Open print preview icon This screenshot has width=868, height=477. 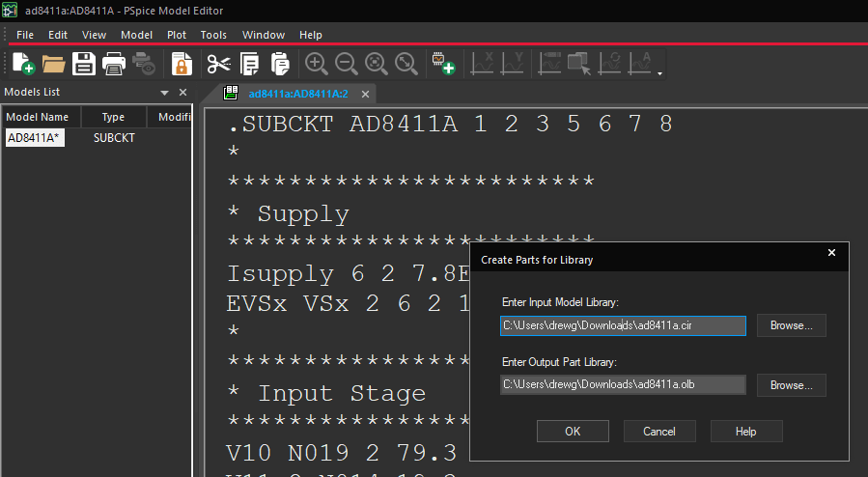point(143,64)
